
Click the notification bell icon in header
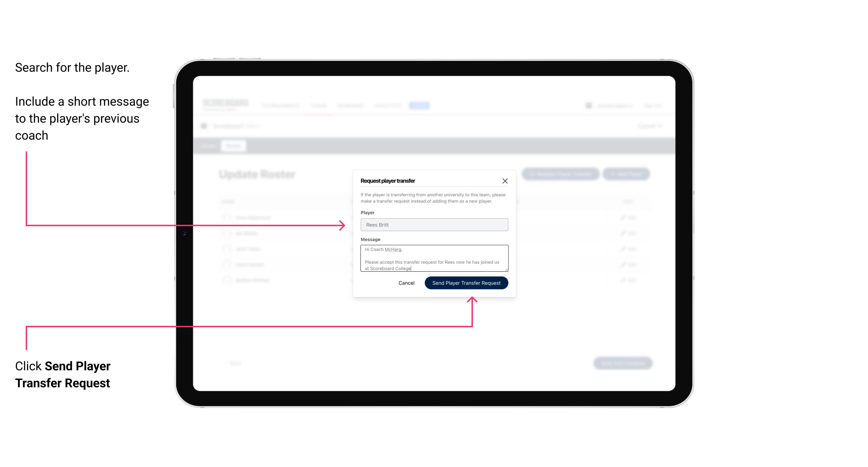coord(588,105)
